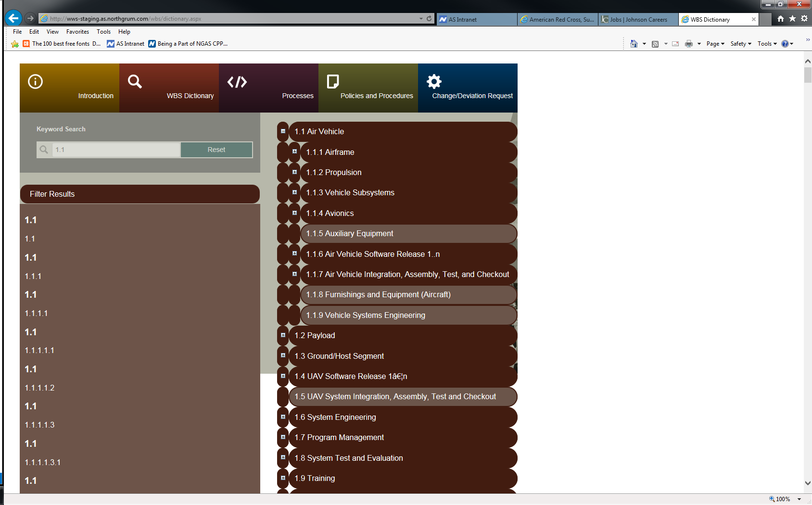The height and width of the screenshot is (505, 812).
Task: Click the Policies and Procedures note icon
Action: pos(333,82)
